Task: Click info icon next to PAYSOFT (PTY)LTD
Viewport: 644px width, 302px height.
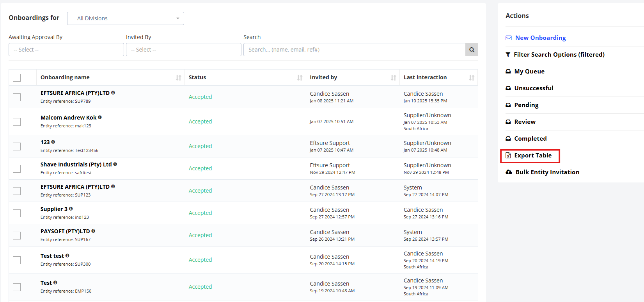Action: tap(93, 231)
